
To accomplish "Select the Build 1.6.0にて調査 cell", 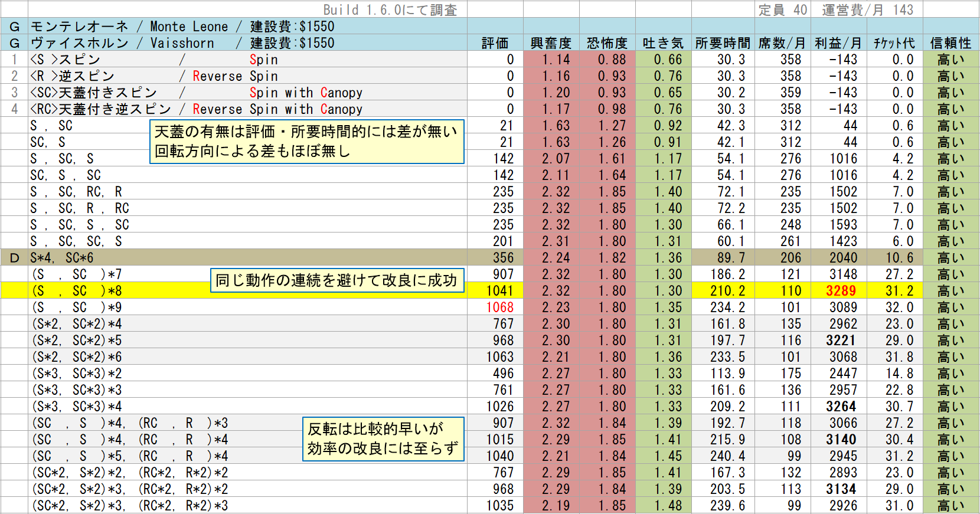I will tap(390, 10).
